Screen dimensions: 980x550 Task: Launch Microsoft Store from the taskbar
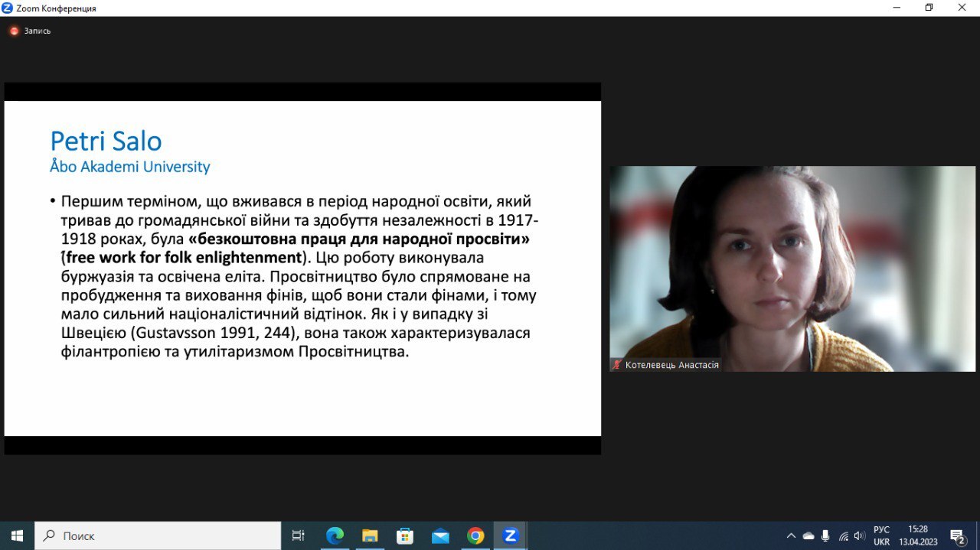(x=405, y=535)
